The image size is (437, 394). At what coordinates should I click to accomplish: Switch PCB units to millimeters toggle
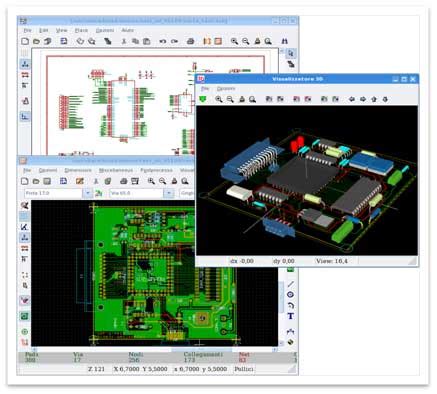pos(24,249)
